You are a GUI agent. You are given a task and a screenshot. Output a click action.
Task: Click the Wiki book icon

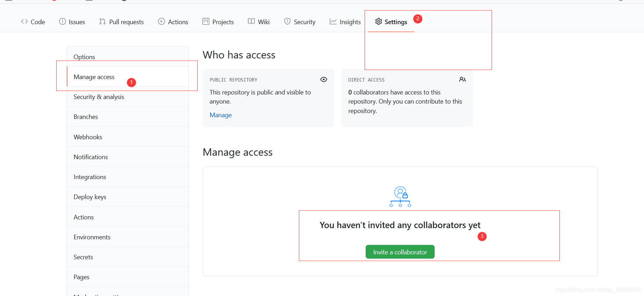point(251,22)
